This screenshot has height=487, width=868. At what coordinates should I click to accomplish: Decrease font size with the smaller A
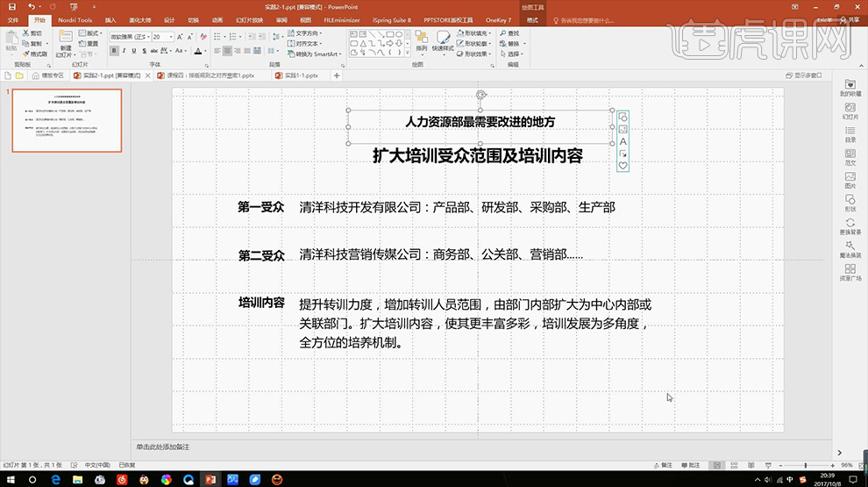click(190, 37)
